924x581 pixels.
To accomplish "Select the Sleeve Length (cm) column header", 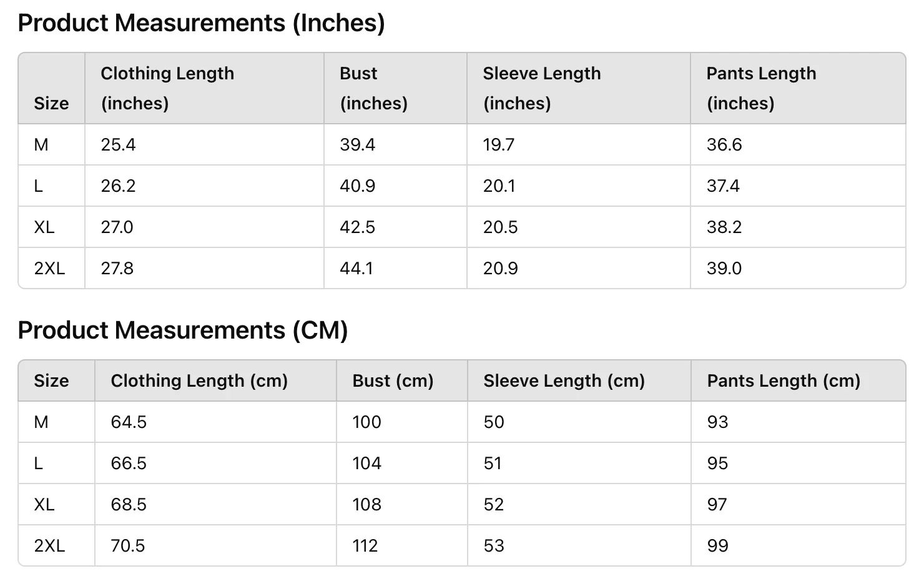I will point(564,380).
